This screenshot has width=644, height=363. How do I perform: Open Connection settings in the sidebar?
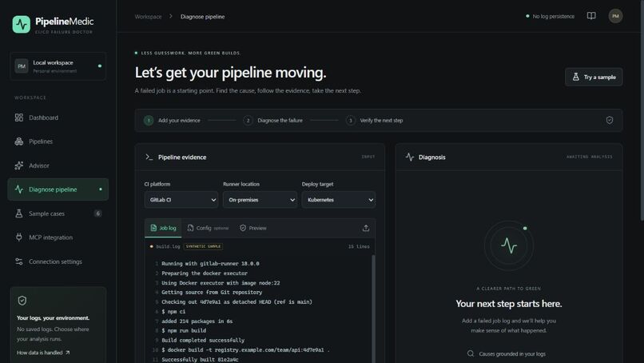(58, 261)
